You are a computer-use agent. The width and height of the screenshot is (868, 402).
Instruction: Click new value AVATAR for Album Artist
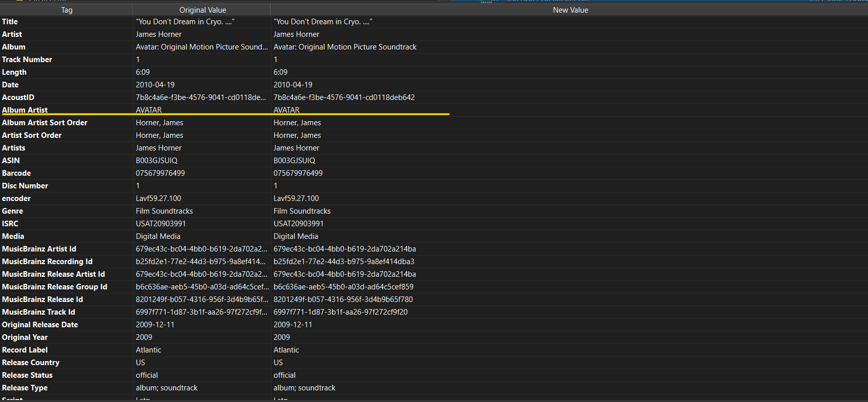(287, 110)
